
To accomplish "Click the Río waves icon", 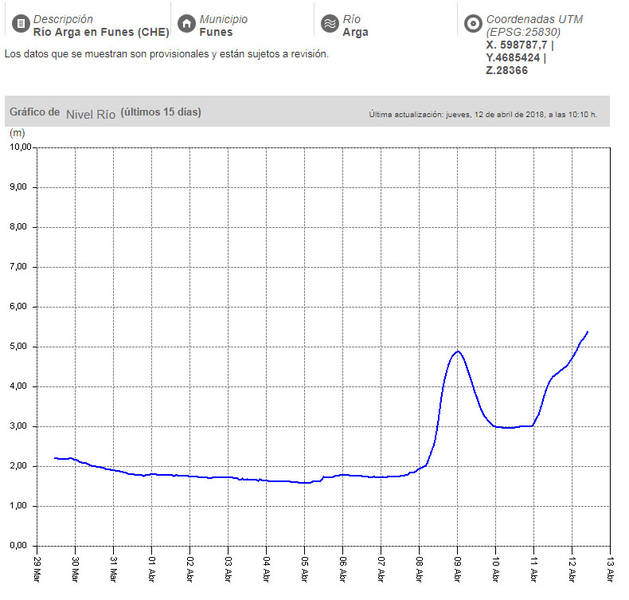I will (328, 23).
